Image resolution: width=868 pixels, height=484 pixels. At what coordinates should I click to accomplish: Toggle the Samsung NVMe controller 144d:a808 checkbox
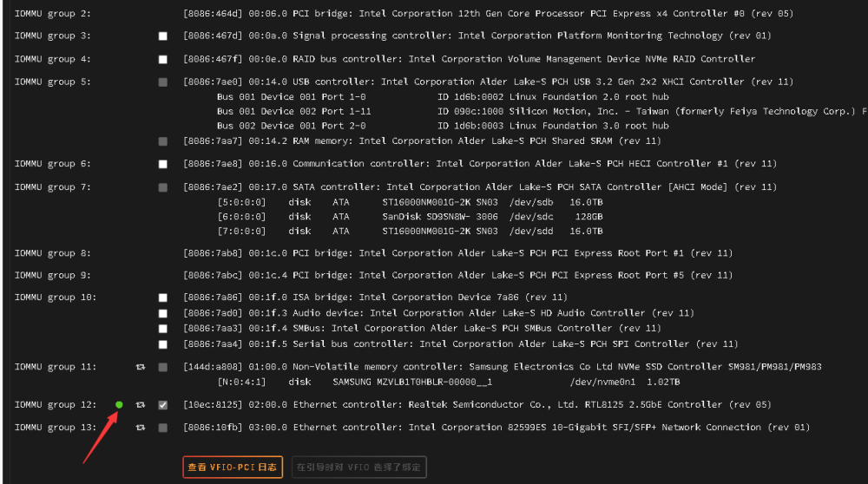coord(163,367)
